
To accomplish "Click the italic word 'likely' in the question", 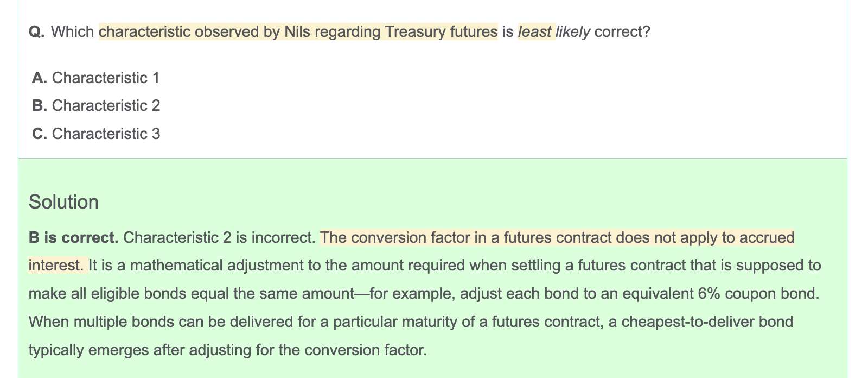I will tap(572, 31).
